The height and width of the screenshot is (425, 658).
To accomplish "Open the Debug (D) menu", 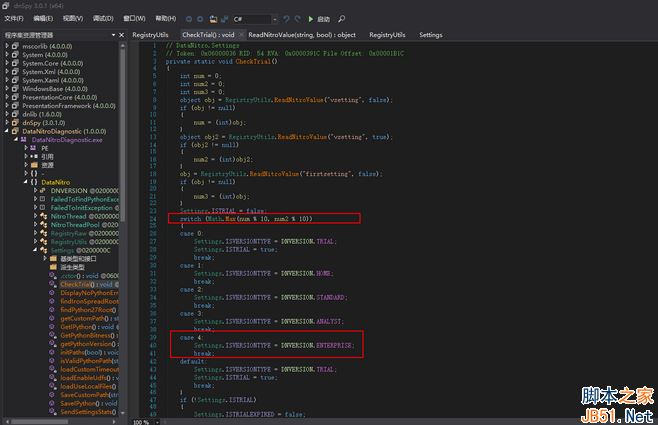I will 103,18.
